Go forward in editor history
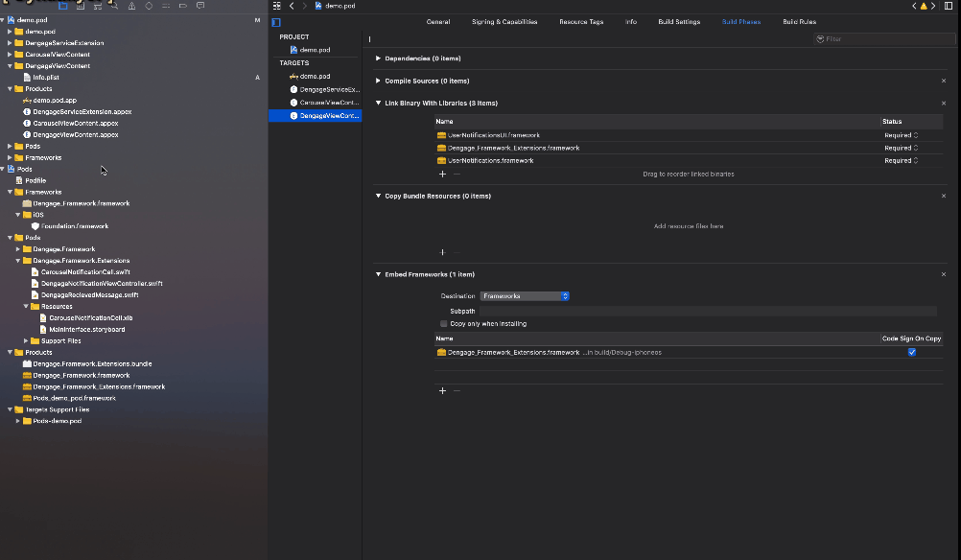 click(304, 6)
